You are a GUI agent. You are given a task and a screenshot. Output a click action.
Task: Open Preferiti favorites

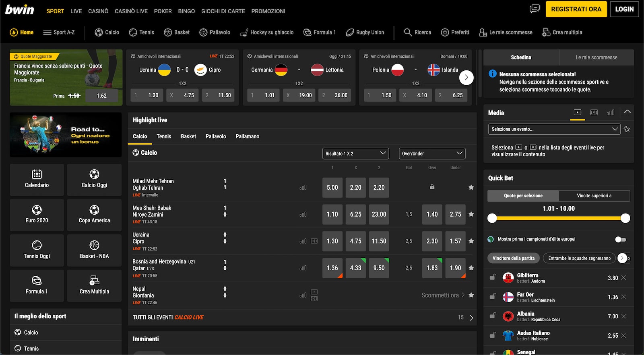[x=455, y=32]
